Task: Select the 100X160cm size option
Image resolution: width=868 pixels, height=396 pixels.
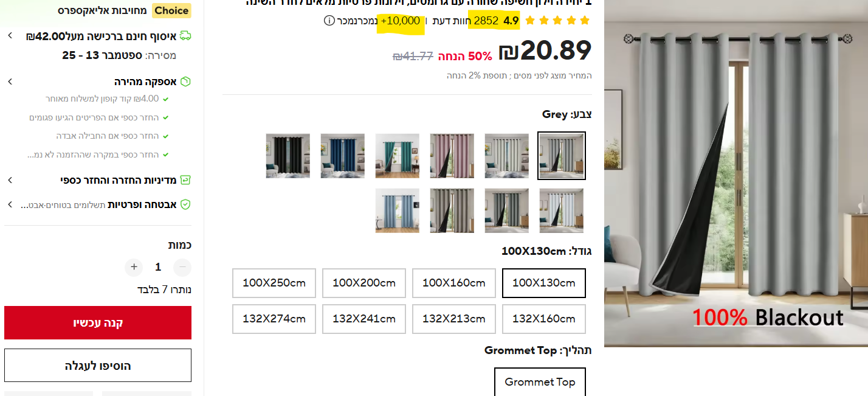Action: pos(454,283)
